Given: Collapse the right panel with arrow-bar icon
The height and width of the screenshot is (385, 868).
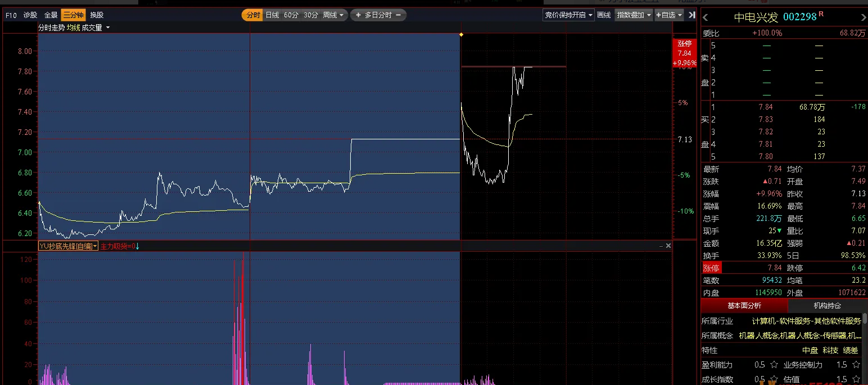Looking at the screenshot, I should 691,15.
